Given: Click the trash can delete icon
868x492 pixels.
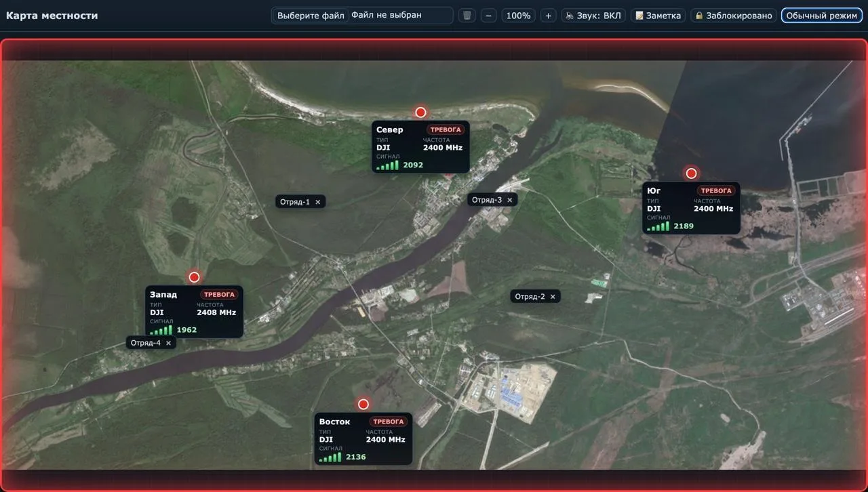Looking at the screenshot, I should pos(467,16).
